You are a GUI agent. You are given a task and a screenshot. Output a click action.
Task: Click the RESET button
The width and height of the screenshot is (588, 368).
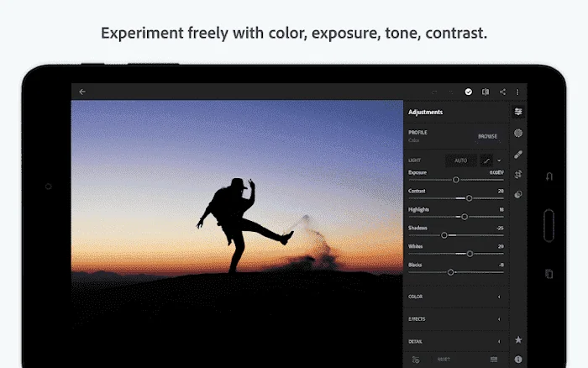(444, 360)
